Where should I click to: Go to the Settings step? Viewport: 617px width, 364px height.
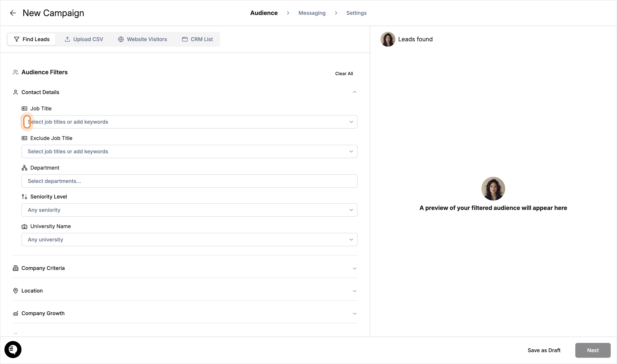(356, 13)
